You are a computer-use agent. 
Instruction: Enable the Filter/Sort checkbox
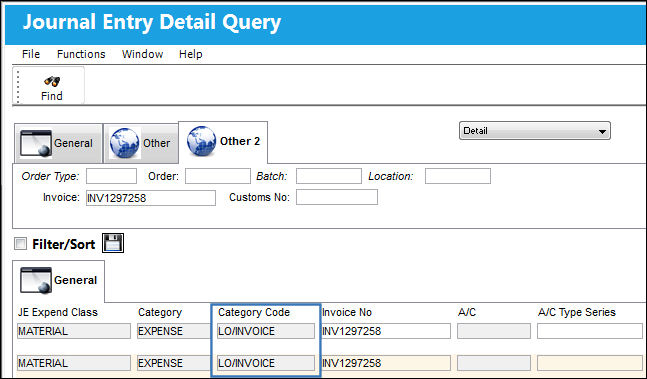20,243
